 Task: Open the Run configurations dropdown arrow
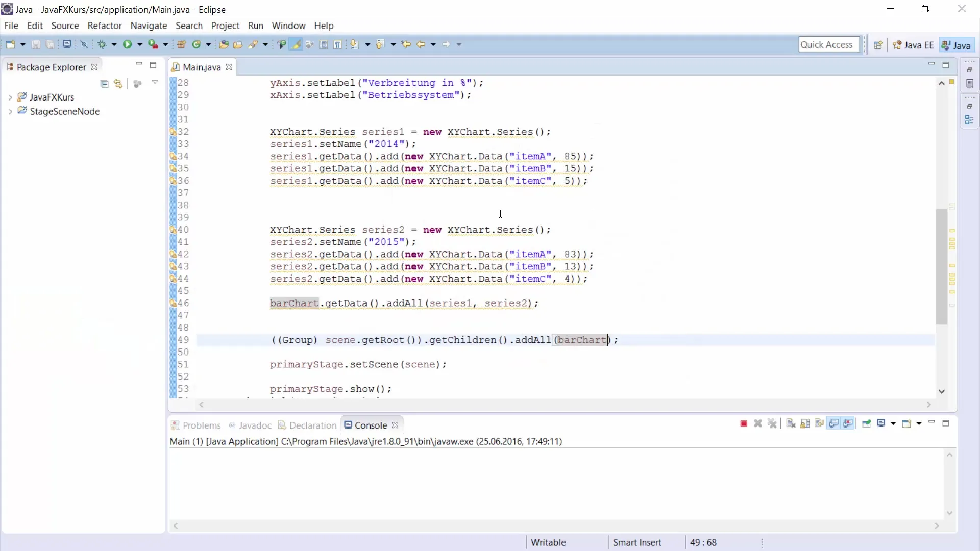pos(140,44)
